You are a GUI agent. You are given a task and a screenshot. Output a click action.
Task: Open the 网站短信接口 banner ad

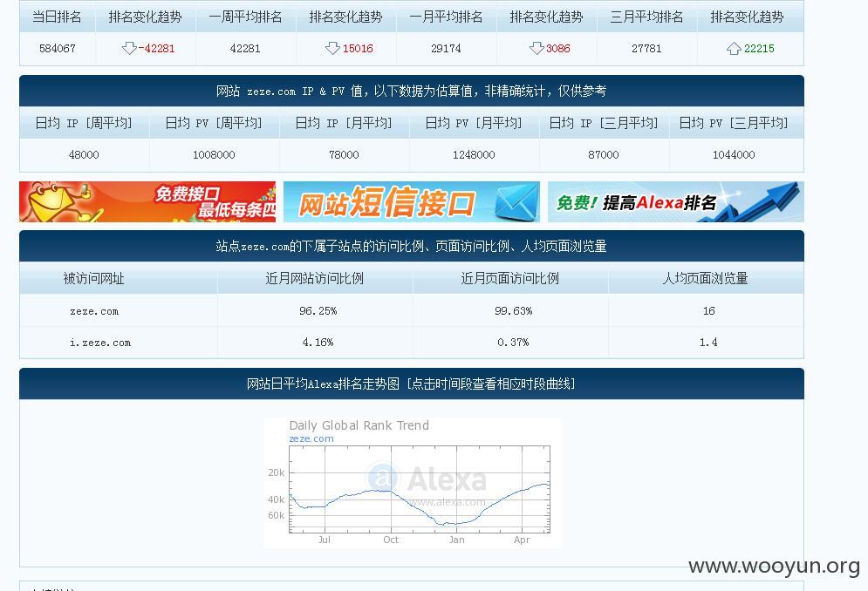[411, 202]
